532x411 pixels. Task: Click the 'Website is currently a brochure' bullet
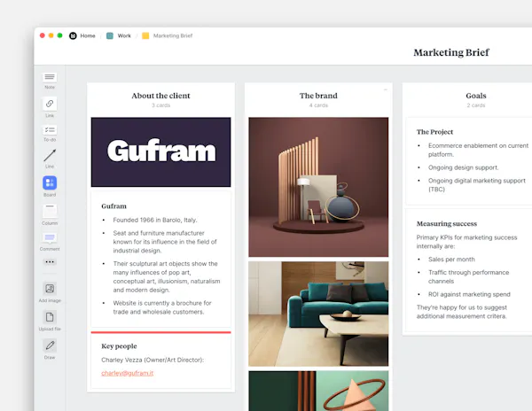click(x=162, y=307)
